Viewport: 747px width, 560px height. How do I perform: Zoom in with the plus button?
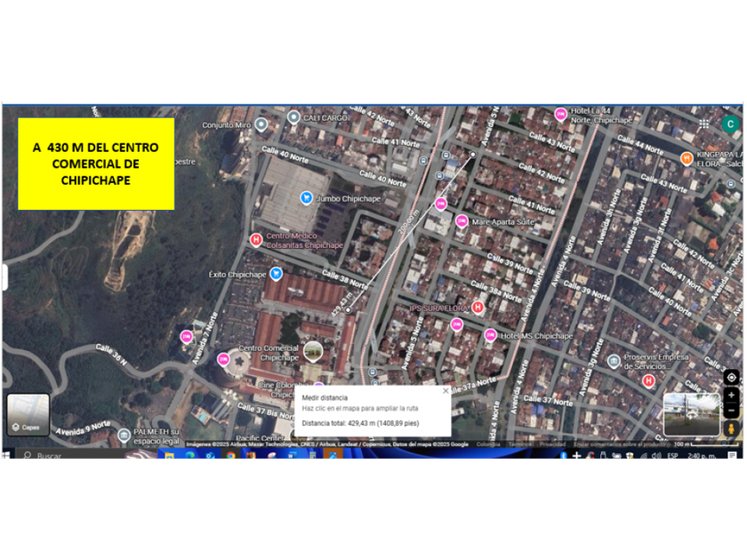coord(731,396)
